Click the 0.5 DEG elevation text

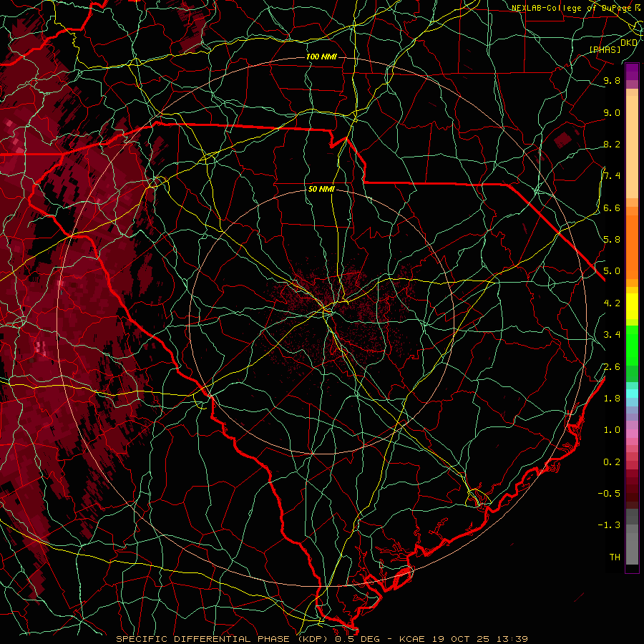[x=356, y=639]
